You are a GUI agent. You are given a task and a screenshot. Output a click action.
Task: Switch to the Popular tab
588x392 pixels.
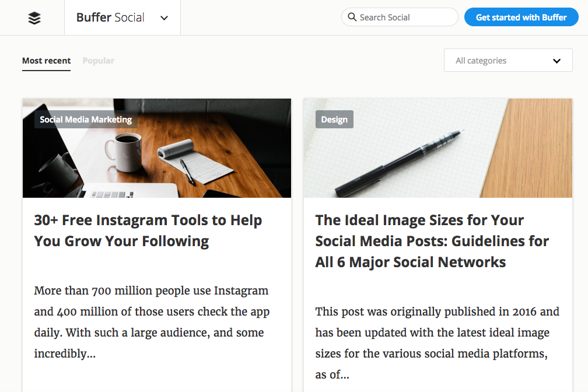(99, 61)
